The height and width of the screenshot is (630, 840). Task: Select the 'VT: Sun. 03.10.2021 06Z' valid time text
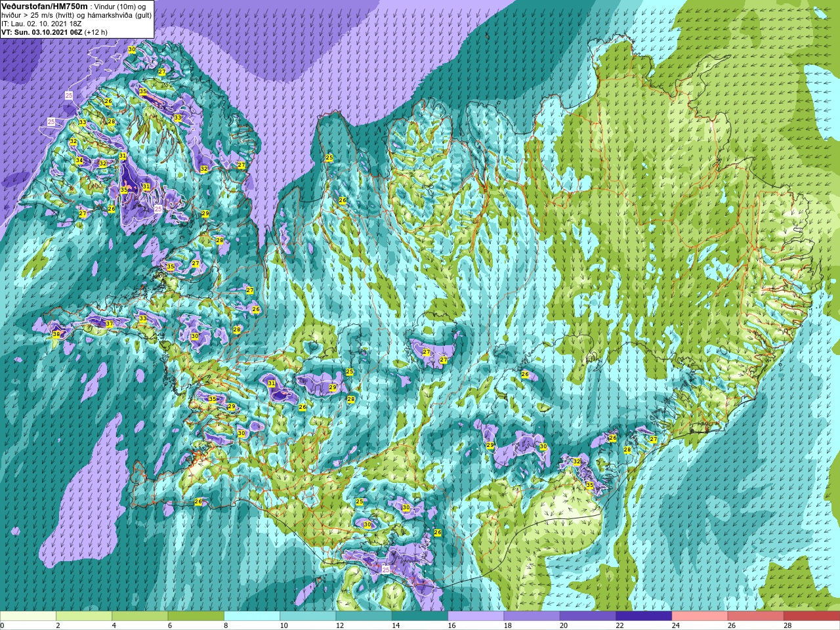point(41,32)
